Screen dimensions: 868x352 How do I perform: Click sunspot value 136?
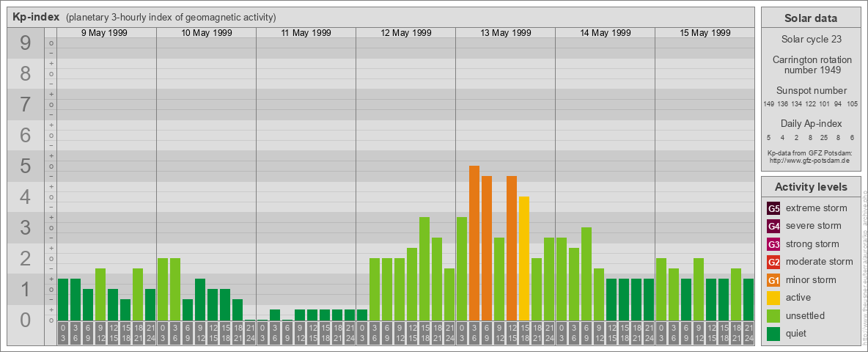[783, 104]
